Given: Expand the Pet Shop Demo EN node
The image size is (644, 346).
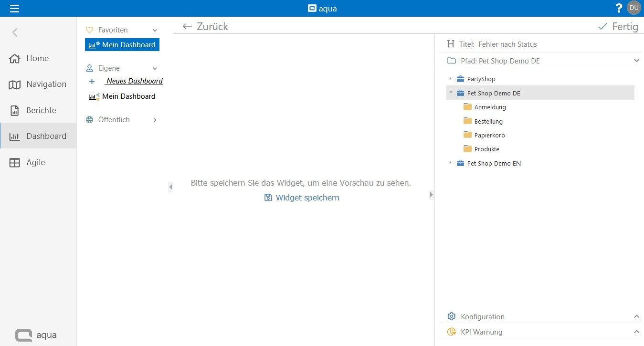Looking at the screenshot, I should click(450, 163).
